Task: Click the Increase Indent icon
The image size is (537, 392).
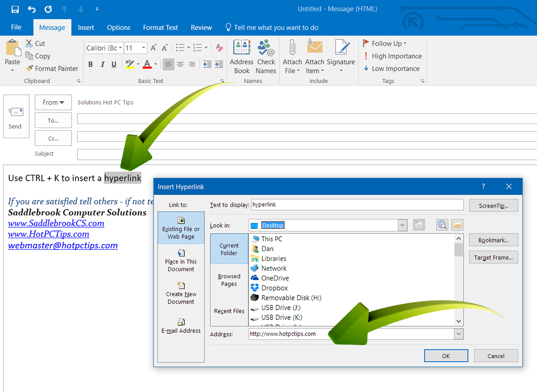Action: [x=219, y=64]
